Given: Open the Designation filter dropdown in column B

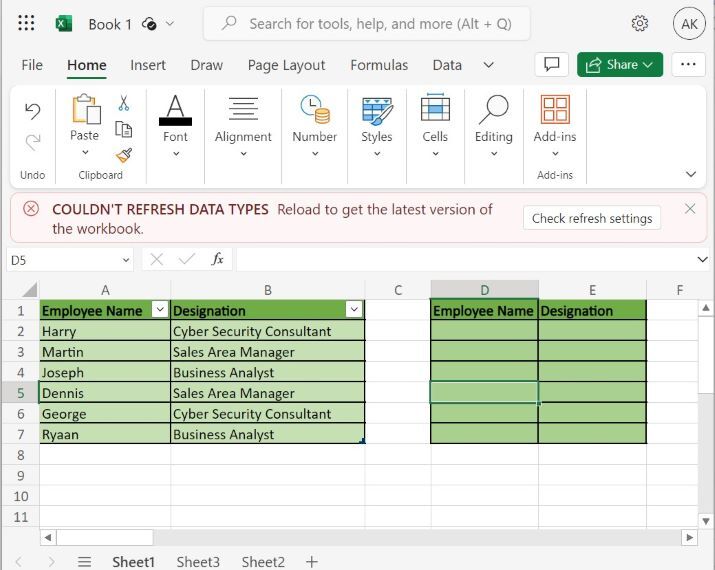Looking at the screenshot, I should 352,311.
